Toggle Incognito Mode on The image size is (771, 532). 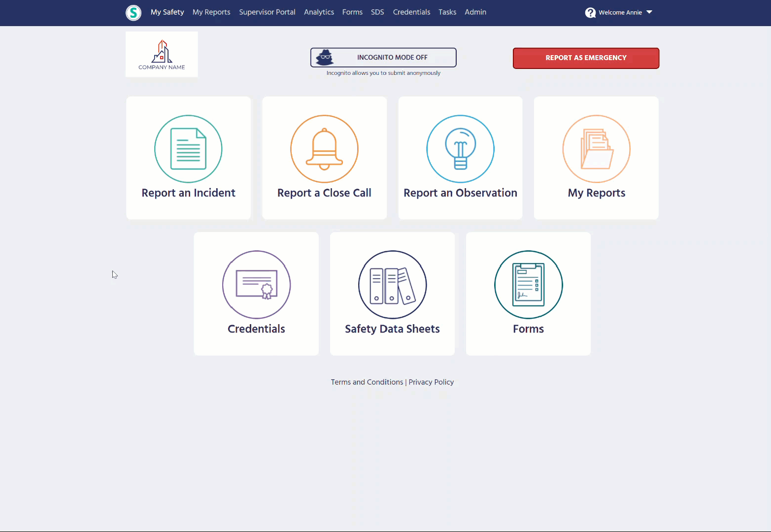[x=383, y=57]
